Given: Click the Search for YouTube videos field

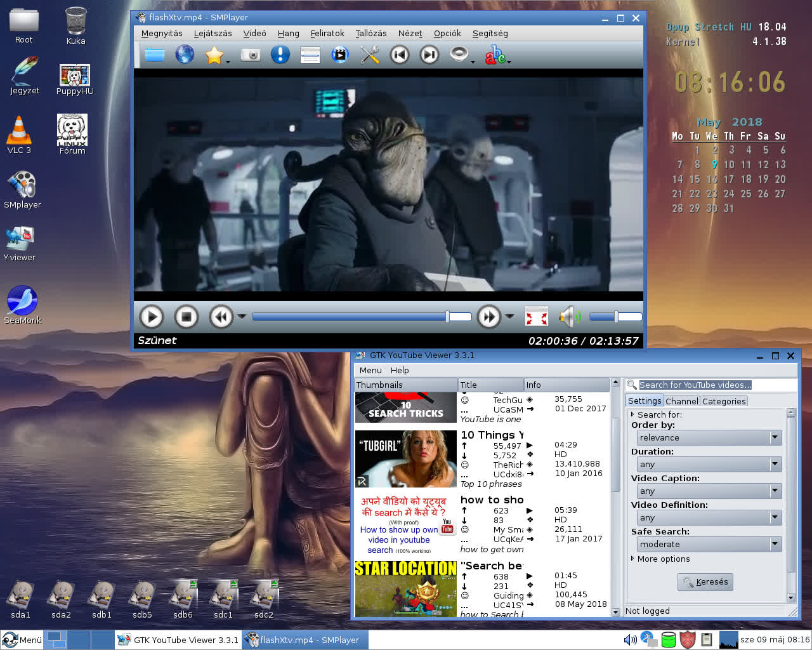Looking at the screenshot, I should 711,385.
